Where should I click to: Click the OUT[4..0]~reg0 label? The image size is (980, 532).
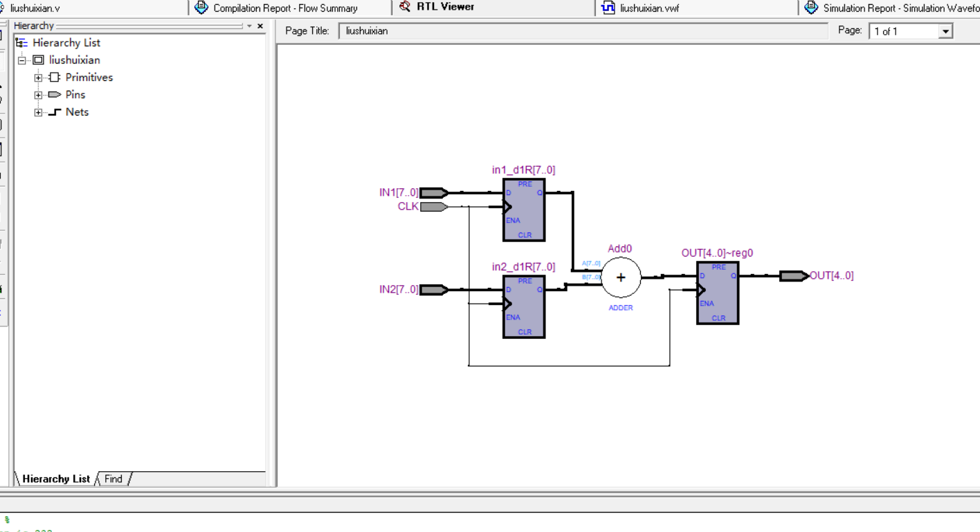(x=717, y=253)
